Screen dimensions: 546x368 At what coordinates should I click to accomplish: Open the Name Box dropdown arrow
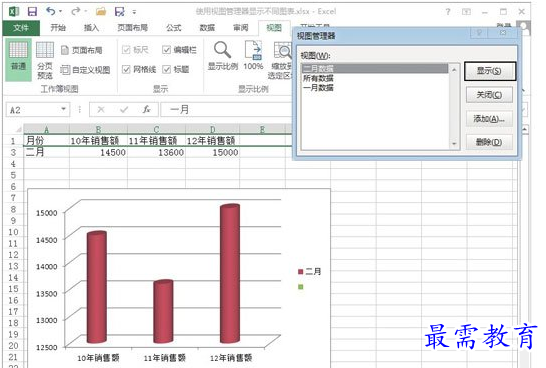[63, 109]
